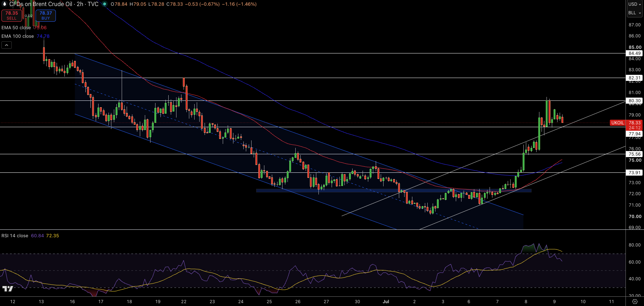This screenshot has width=644, height=306.
Task: Click the 0.02 spread value between Sell and Buy
Action: click(x=29, y=16)
